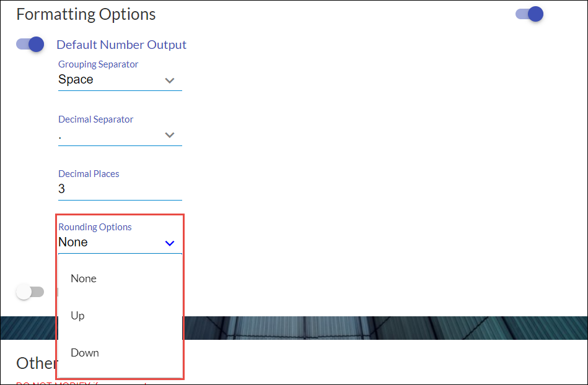Click the Default Number Output label
Viewport: 588px width, 385px height.
point(121,45)
